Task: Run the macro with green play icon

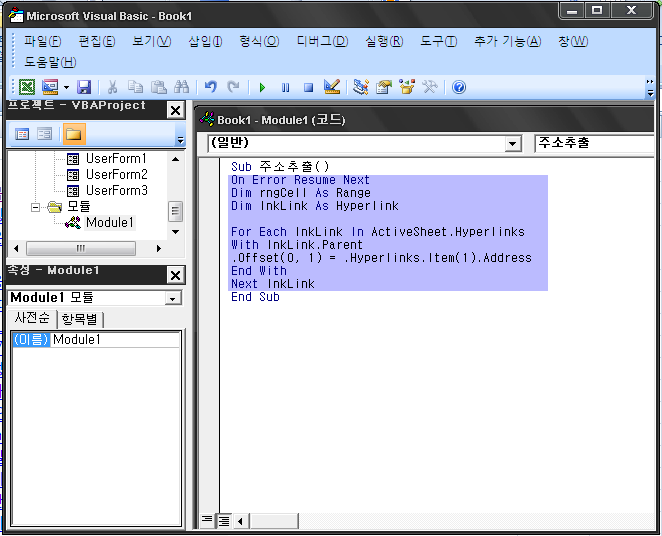Action: (x=262, y=87)
